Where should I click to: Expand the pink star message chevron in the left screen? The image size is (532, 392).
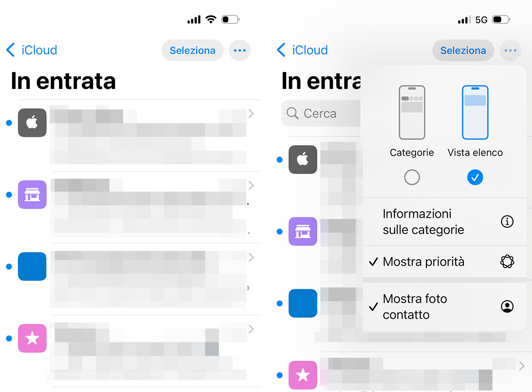pos(251,329)
